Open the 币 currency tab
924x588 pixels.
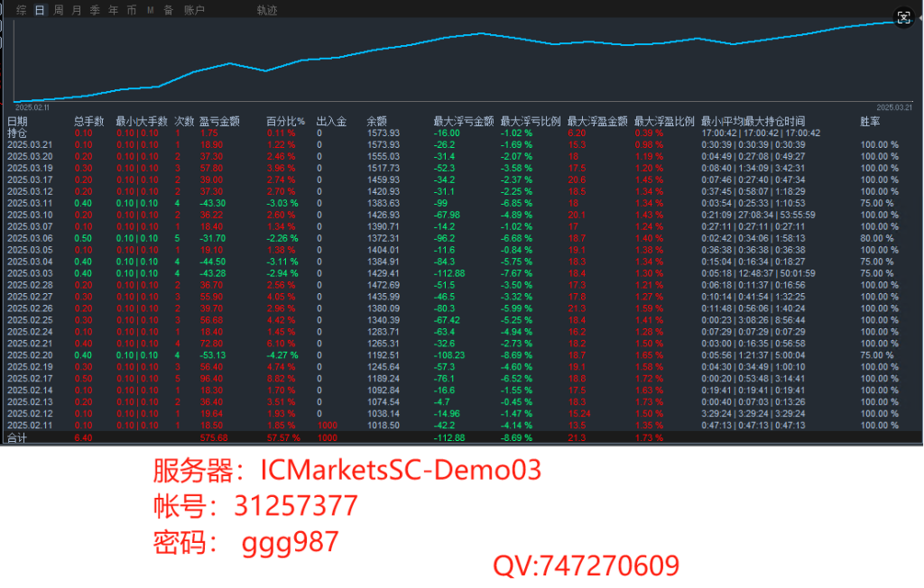point(132,10)
